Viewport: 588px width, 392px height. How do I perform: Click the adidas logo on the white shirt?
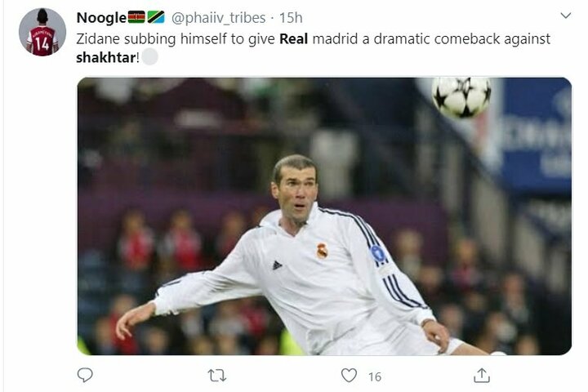(x=277, y=265)
